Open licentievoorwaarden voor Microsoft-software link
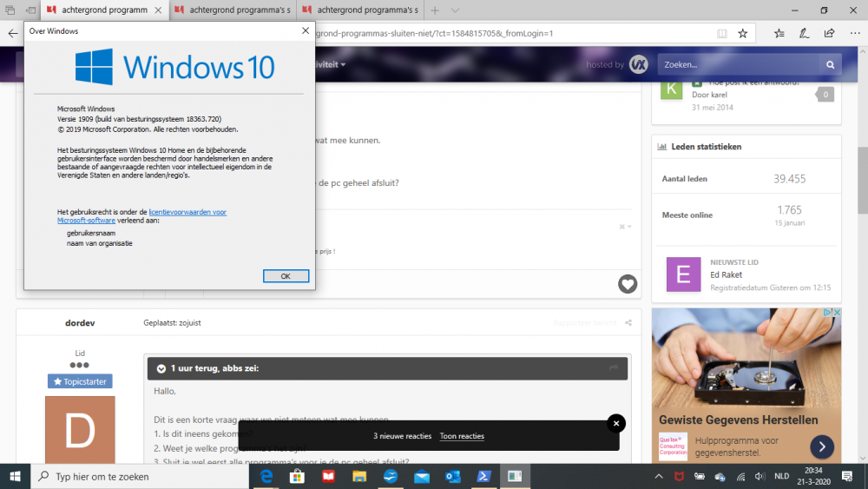The width and height of the screenshot is (868, 489). [141, 216]
